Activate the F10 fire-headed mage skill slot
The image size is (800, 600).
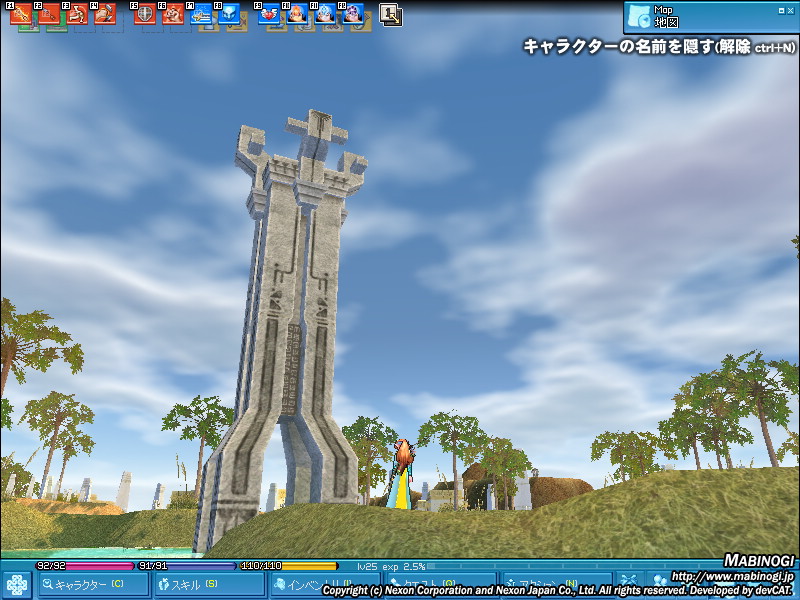297,14
